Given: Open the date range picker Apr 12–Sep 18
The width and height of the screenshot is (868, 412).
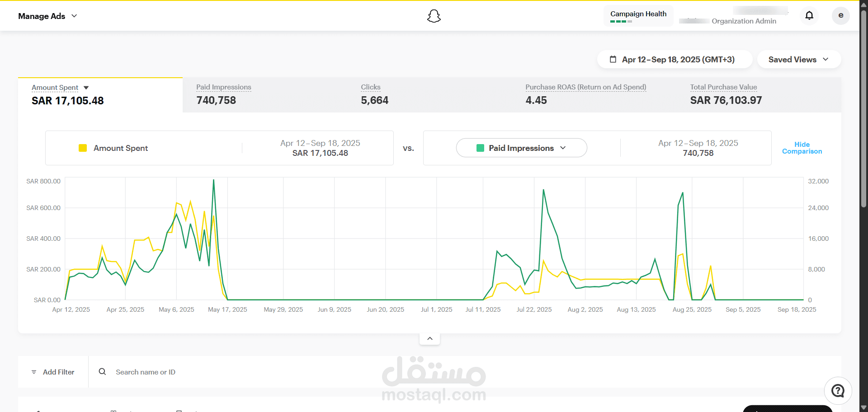Looking at the screenshot, I should coord(675,60).
